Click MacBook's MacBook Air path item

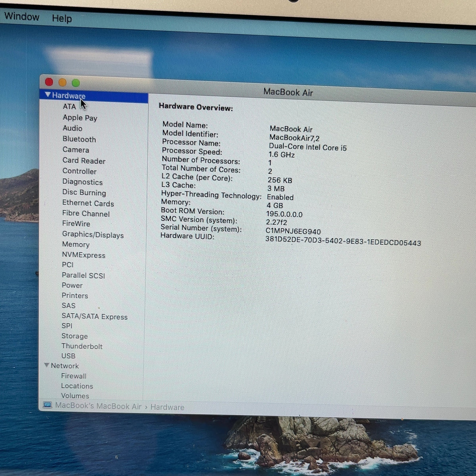point(98,406)
